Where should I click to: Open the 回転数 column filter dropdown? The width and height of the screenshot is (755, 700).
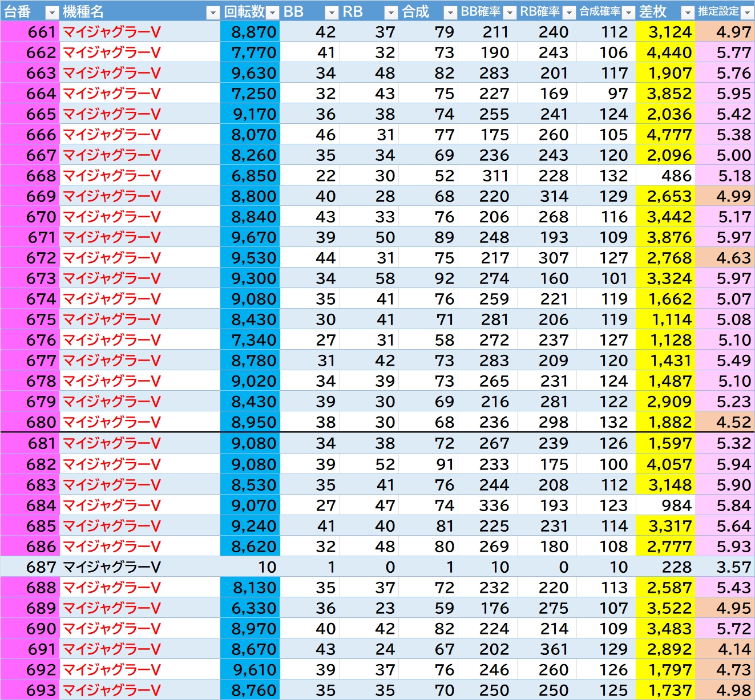[273, 13]
